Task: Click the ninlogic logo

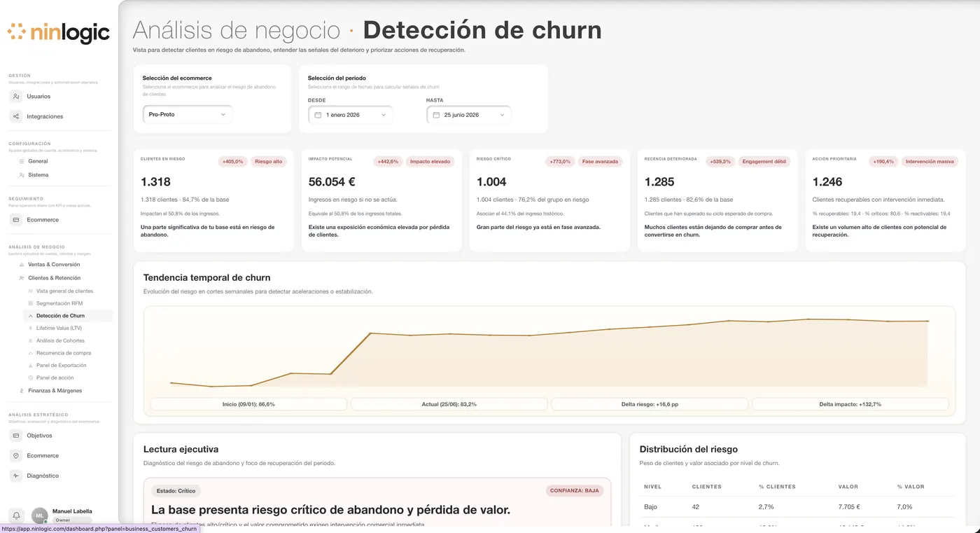Action: [59, 32]
